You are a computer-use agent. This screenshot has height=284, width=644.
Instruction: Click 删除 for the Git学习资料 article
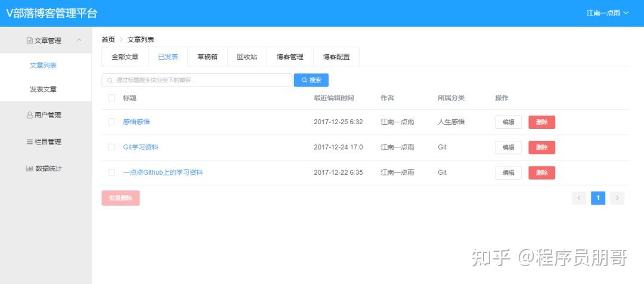pos(541,147)
